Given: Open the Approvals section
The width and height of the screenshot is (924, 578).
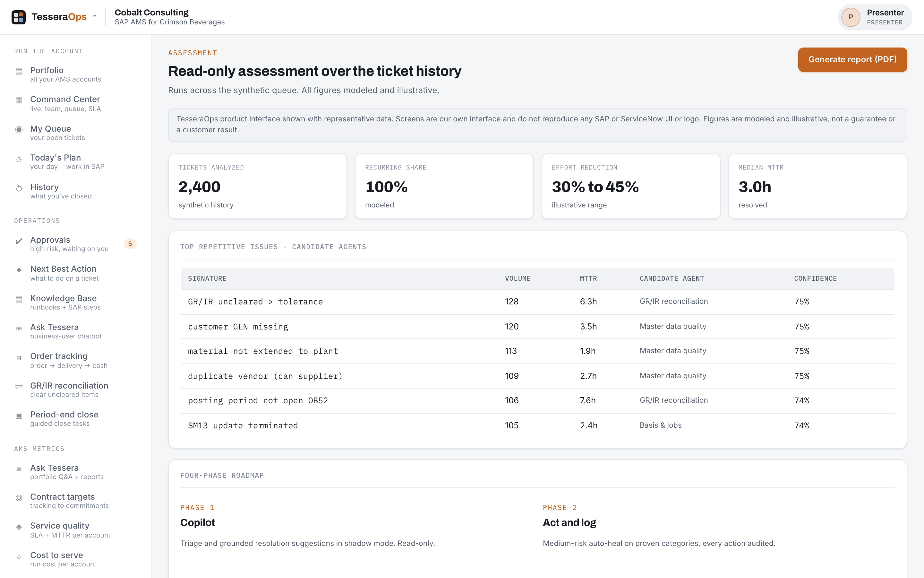Looking at the screenshot, I should pos(75,244).
